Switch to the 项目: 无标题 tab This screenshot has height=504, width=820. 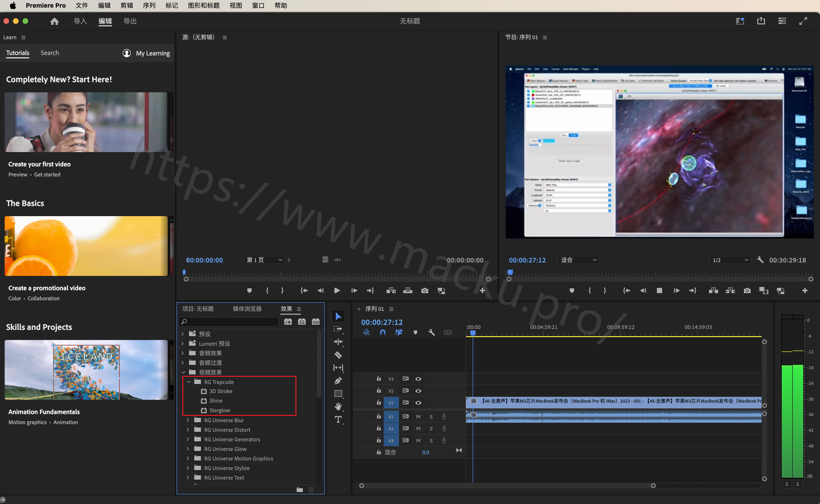198,309
